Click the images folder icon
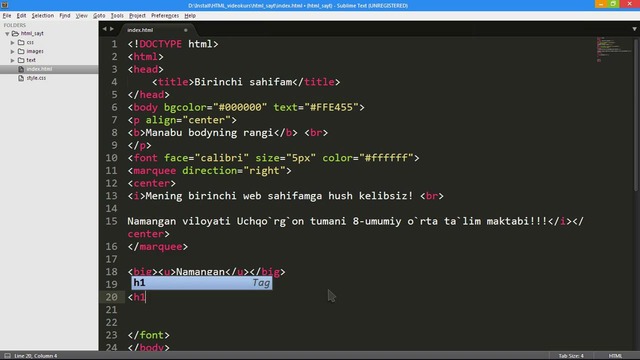 point(21,51)
